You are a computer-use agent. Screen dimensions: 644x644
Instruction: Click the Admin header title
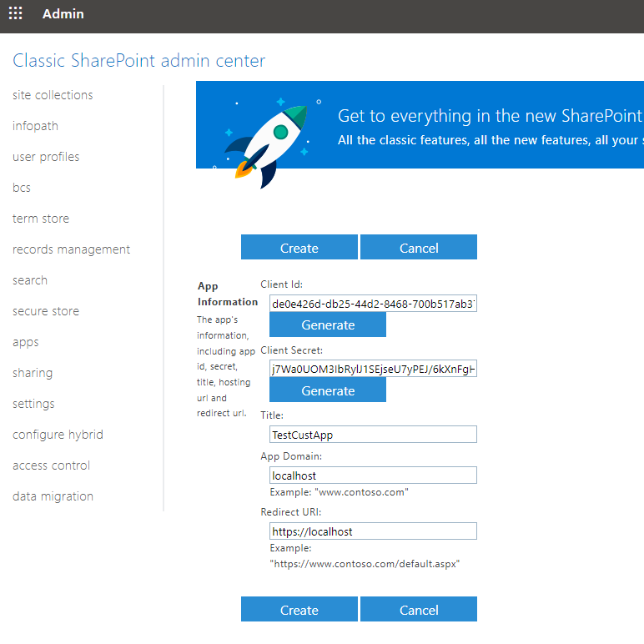[x=63, y=14]
